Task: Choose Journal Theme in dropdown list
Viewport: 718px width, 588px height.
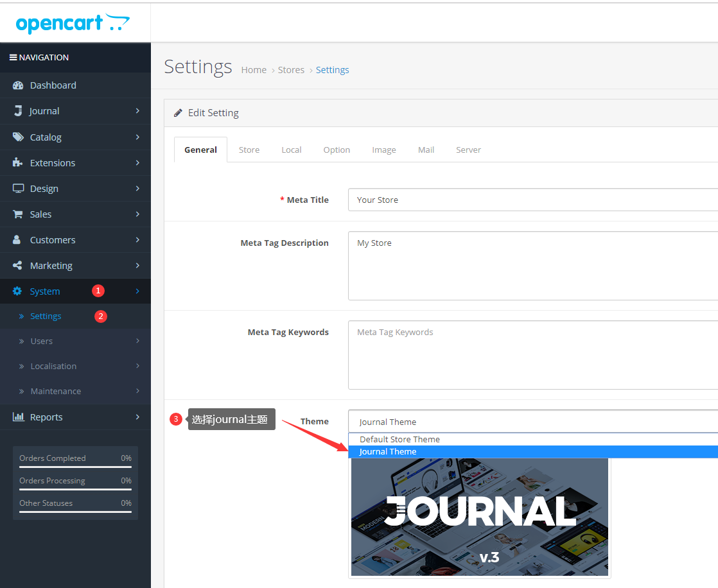Action: (533, 452)
